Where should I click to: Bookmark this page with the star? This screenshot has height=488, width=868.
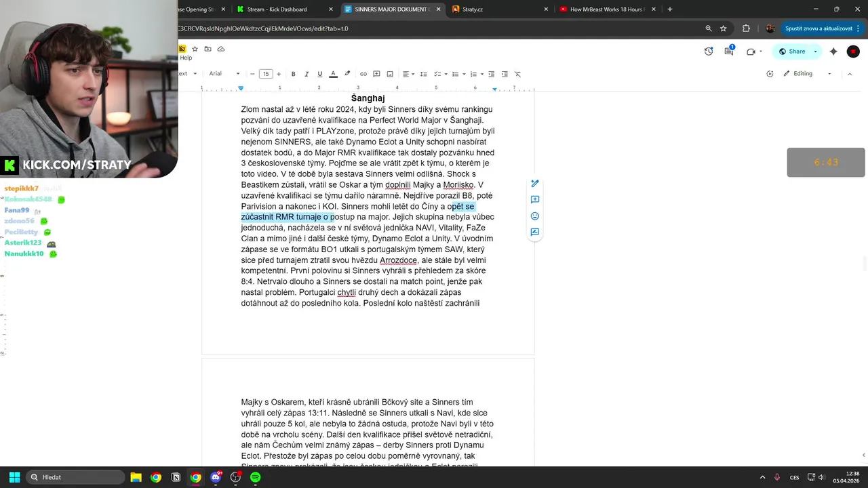pyautogui.click(x=724, y=28)
